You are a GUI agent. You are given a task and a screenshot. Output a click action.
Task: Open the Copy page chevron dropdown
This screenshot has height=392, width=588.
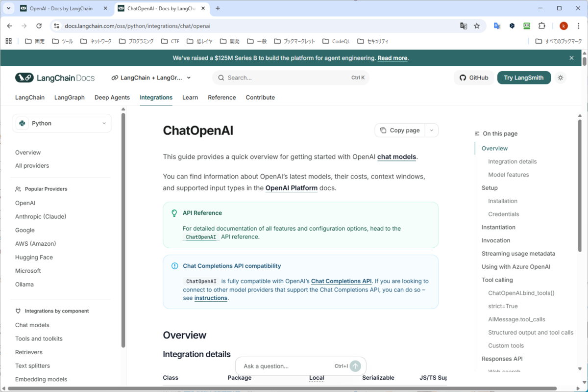pos(431,130)
